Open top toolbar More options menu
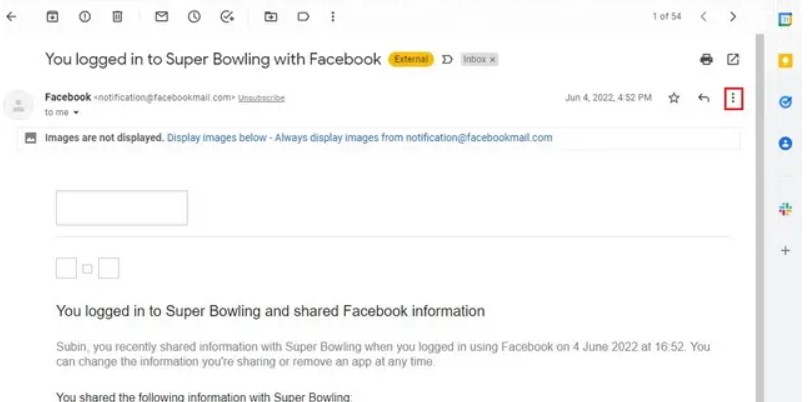 [x=333, y=17]
